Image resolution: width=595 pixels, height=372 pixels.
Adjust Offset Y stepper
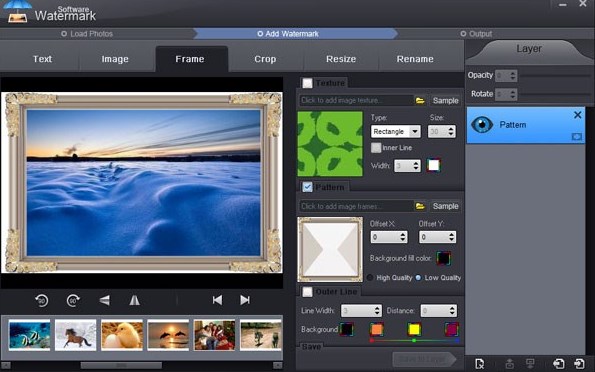click(438, 237)
